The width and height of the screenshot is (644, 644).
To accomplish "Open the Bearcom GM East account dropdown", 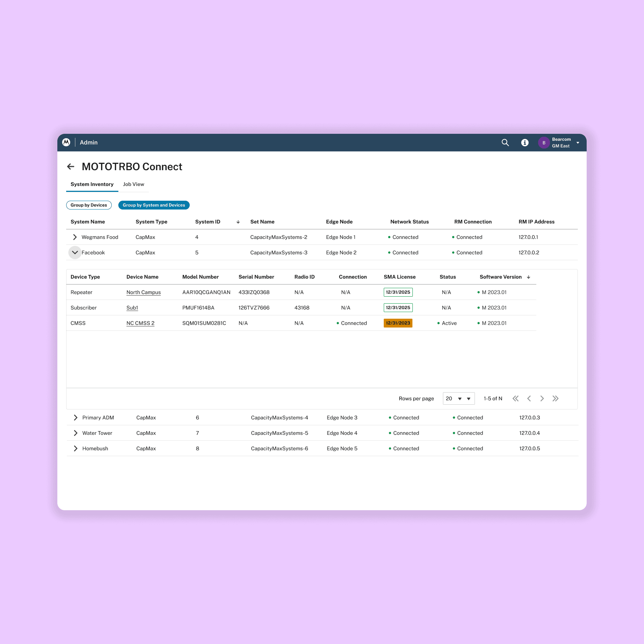I will pos(578,143).
